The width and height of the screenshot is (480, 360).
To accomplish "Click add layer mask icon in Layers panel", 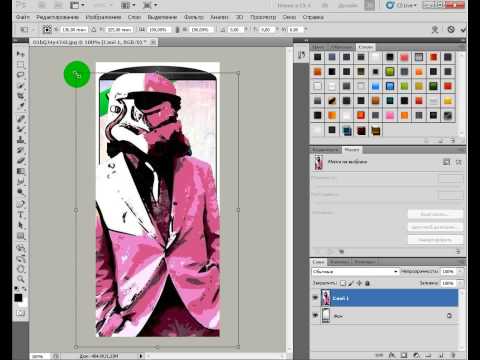I will [404, 356].
